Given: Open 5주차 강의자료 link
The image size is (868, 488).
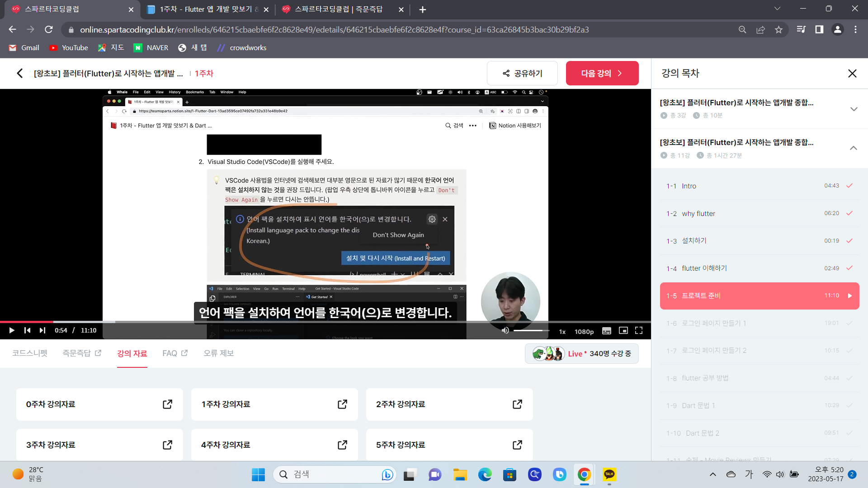Looking at the screenshot, I should pos(449,445).
